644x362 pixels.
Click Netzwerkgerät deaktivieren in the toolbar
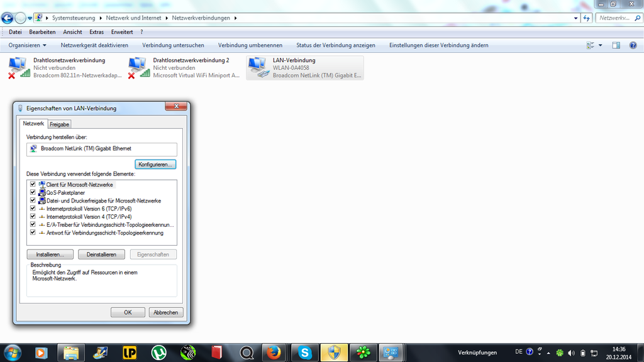pyautogui.click(x=94, y=45)
